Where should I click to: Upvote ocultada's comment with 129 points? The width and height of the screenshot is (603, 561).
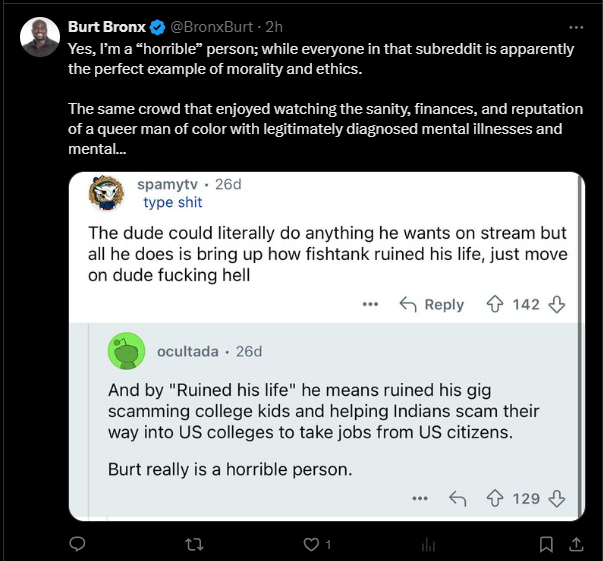[495, 499]
